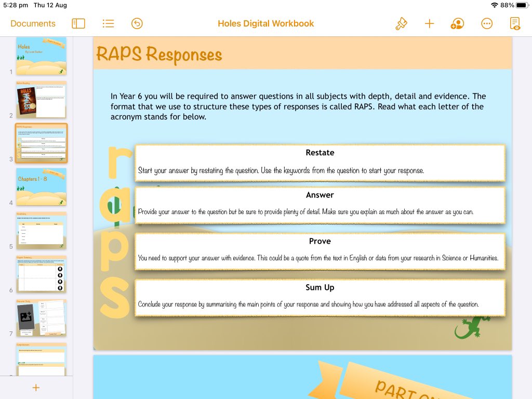Select the large letter p graphic

coord(115,250)
